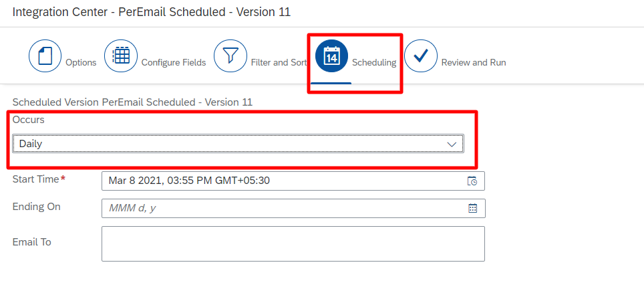Switch to the Options tab label
The image size is (644, 295).
[81, 62]
